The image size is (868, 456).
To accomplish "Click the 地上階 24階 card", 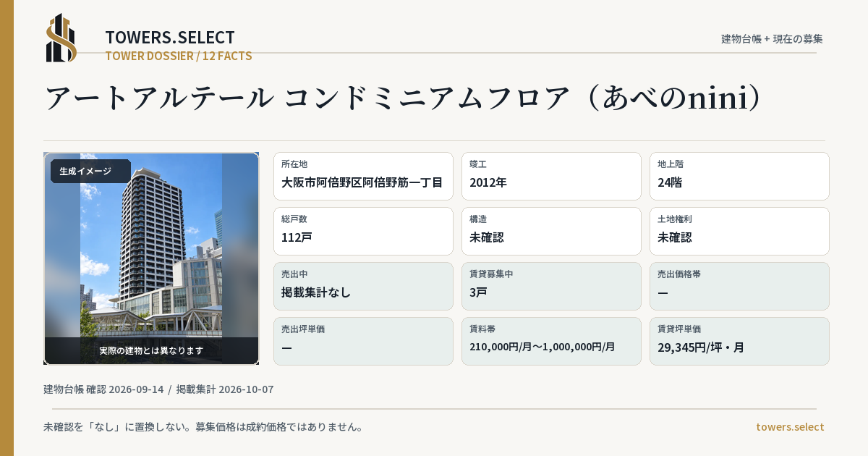I will pos(739,176).
